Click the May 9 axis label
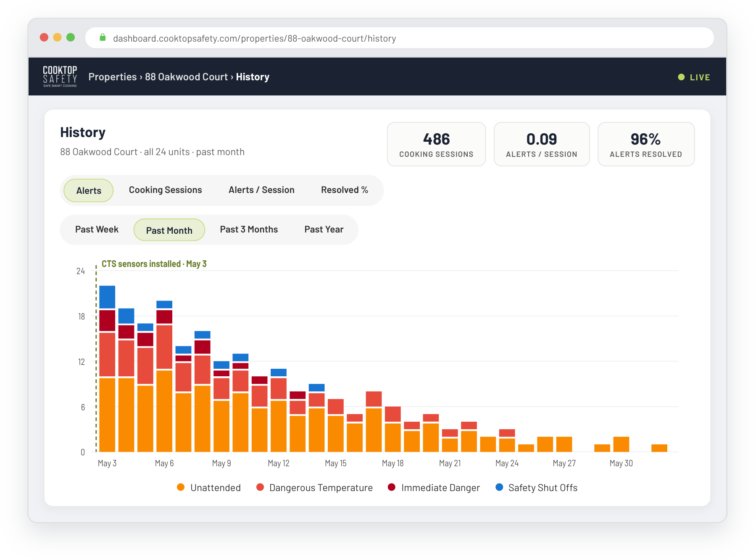This screenshot has height=560, width=756. coord(221,463)
